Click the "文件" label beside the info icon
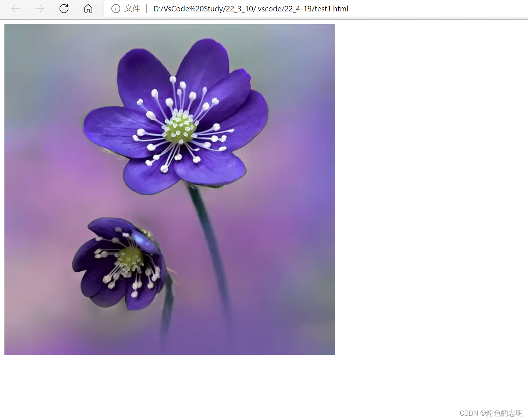The image size is (528, 420). (132, 8)
